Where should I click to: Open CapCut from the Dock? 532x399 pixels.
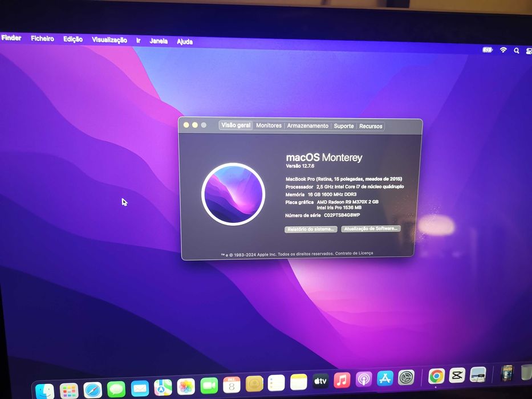[x=457, y=375]
